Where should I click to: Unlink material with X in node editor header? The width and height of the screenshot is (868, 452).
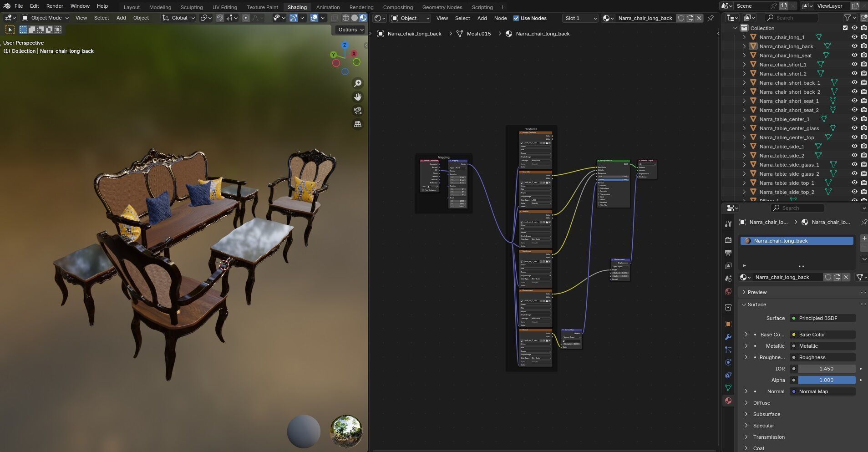(x=699, y=18)
